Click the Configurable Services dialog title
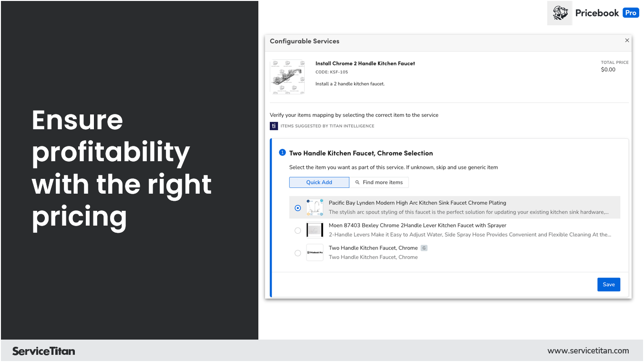The height and width of the screenshot is (362, 644). pyautogui.click(x=305, y=41)
